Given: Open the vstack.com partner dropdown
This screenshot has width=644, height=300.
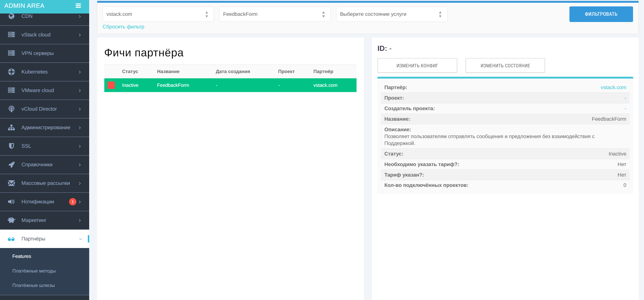Looking at the screenshot, I should click(158, 14).
